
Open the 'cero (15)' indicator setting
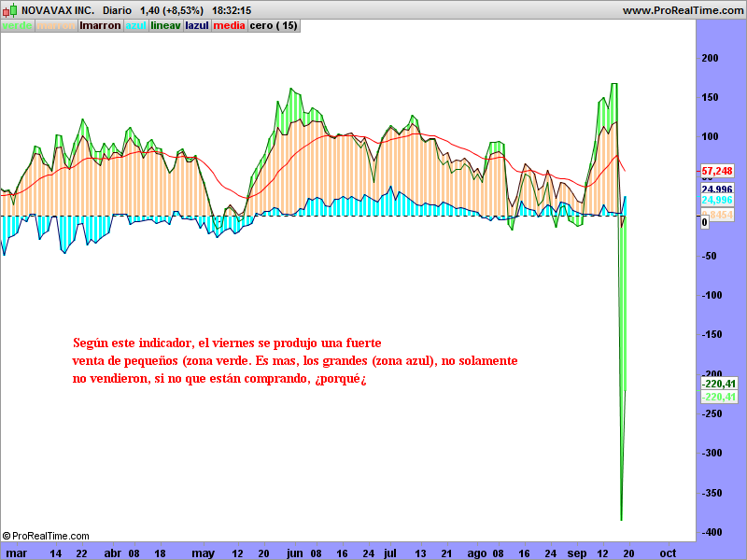(x=274, y=25)
